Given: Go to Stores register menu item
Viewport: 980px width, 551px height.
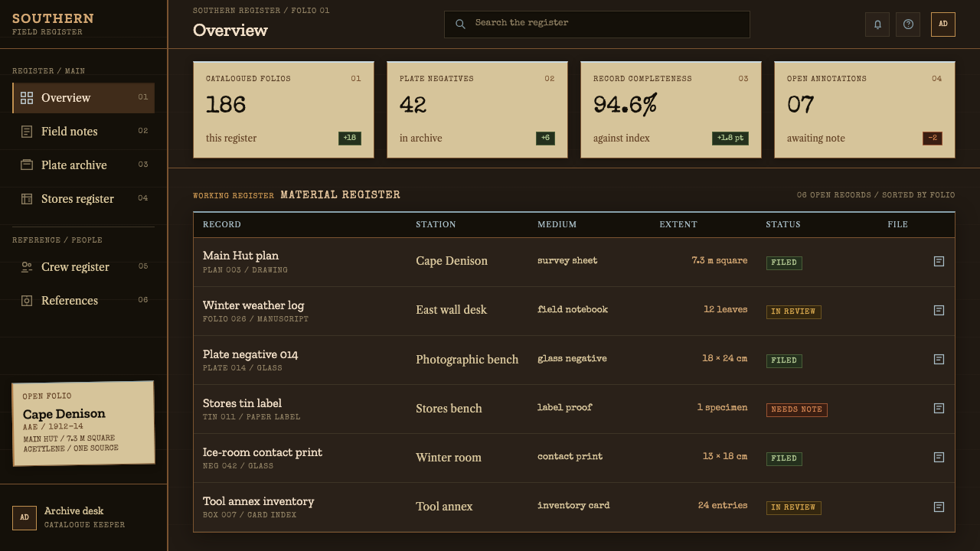Looking at the screenshot, I should tap(83, 199).
